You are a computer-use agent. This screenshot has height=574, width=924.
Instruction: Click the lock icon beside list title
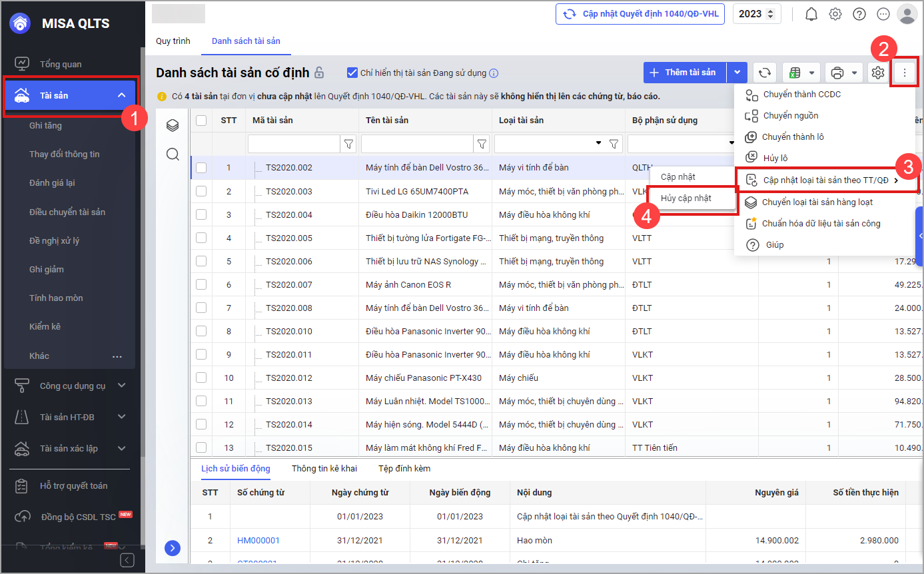(320, 73)
